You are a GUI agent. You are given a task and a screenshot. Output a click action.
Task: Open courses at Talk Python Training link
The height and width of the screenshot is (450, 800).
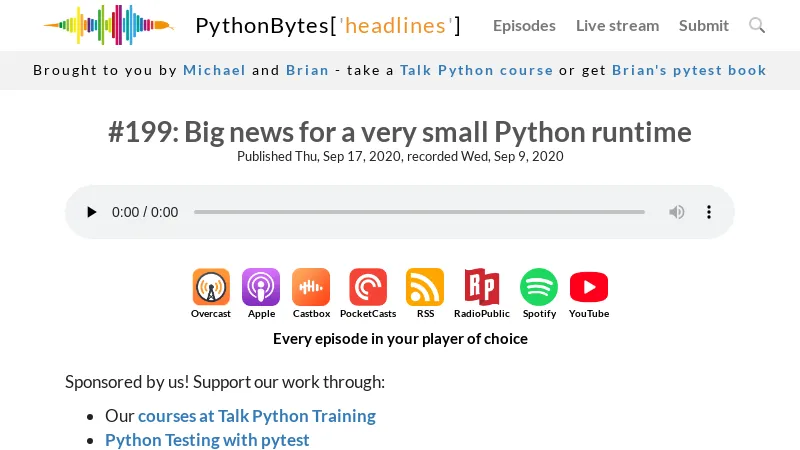257,416
